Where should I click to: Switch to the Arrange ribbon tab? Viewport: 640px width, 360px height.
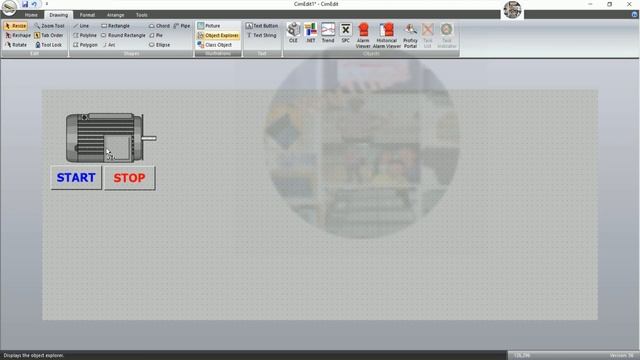click(x=116, y=15)
